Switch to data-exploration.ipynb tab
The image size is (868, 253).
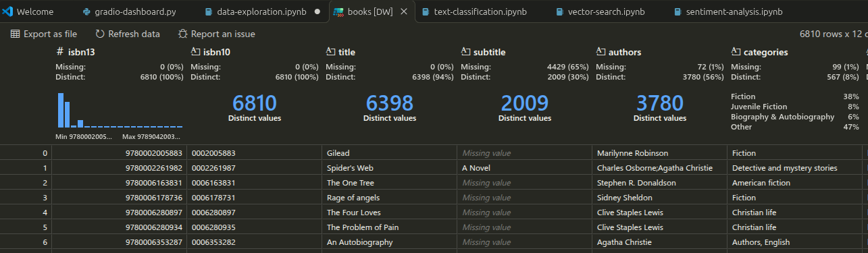261,12
